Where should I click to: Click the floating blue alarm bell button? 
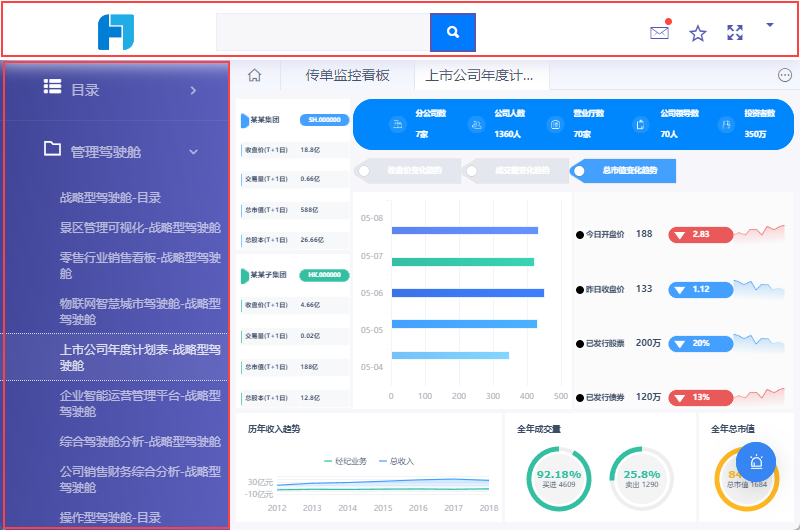tap(756, 462)
